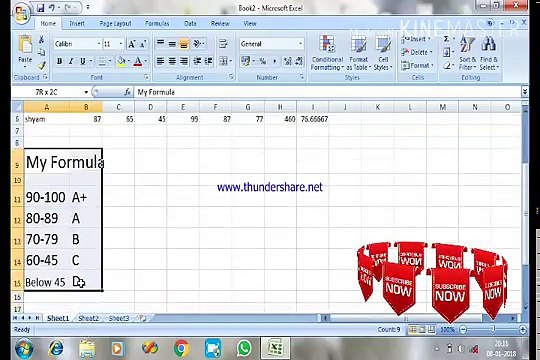Image resolution: width=540 pixels, height=360 pixels.
Task: Open the Number Format dropdown showing General
Action: [301, 44]
